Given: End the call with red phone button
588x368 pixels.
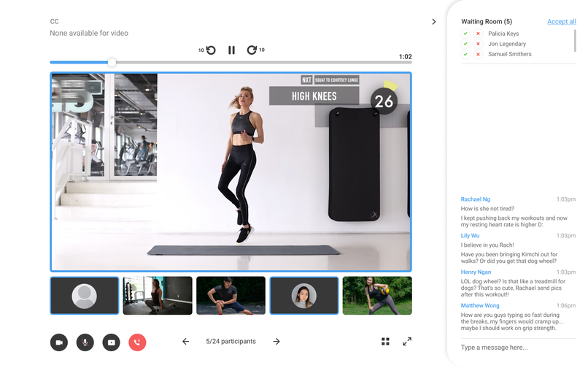Looking at the screenshot, I should click(137, 342).
